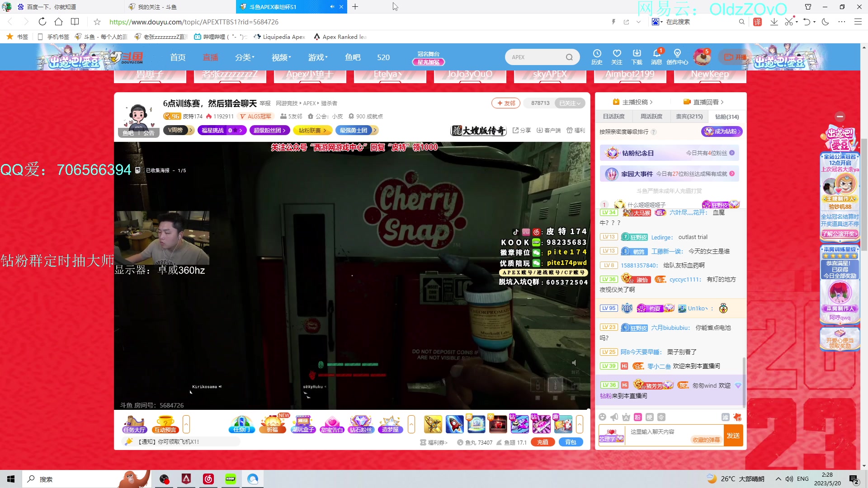Open the search engine dropdown beside paw icon
The height and width of the screenshot is (488, 868).
662,22
